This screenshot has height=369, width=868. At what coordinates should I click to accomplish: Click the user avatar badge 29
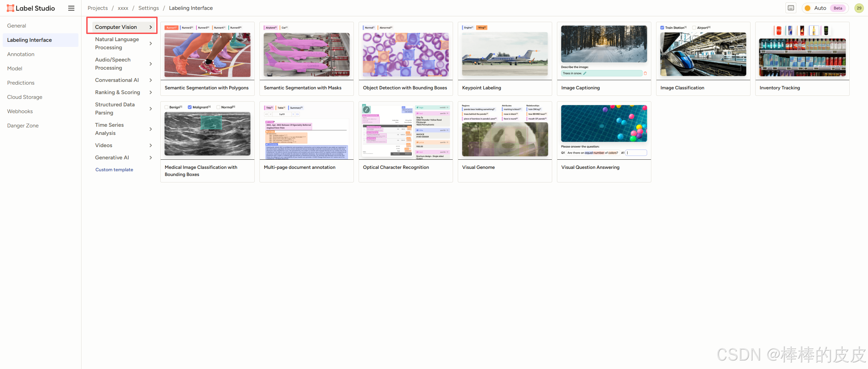(859, 8)
